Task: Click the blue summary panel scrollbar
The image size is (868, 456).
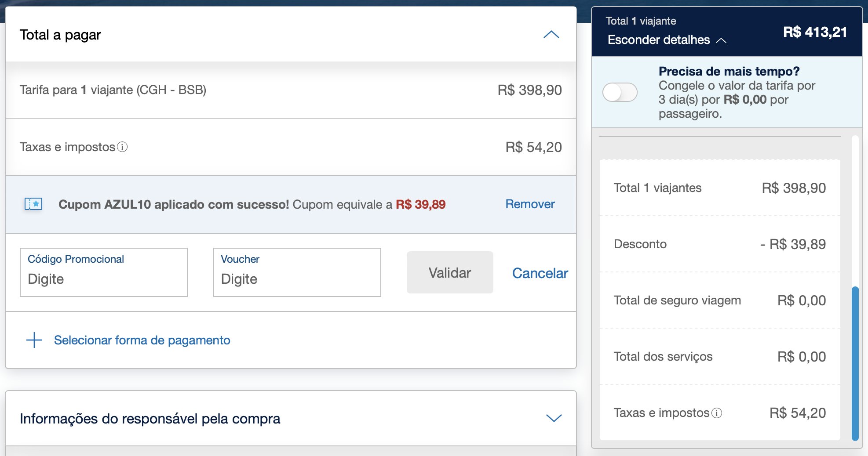Action: point(855,363)
